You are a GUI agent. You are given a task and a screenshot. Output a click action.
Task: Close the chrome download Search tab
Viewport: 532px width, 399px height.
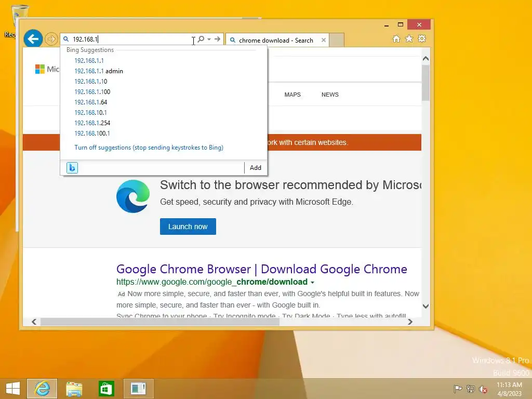(x=324, y=40)
